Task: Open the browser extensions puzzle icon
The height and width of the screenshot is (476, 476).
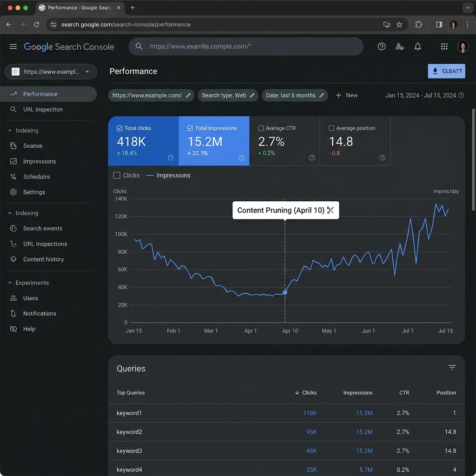Action: pos(418,25)
